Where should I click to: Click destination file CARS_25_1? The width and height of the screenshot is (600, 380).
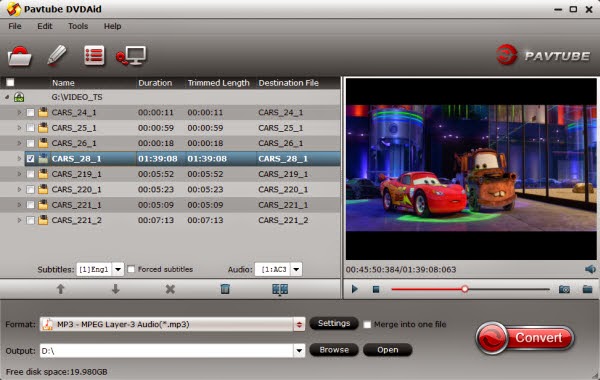pos(280,128)
